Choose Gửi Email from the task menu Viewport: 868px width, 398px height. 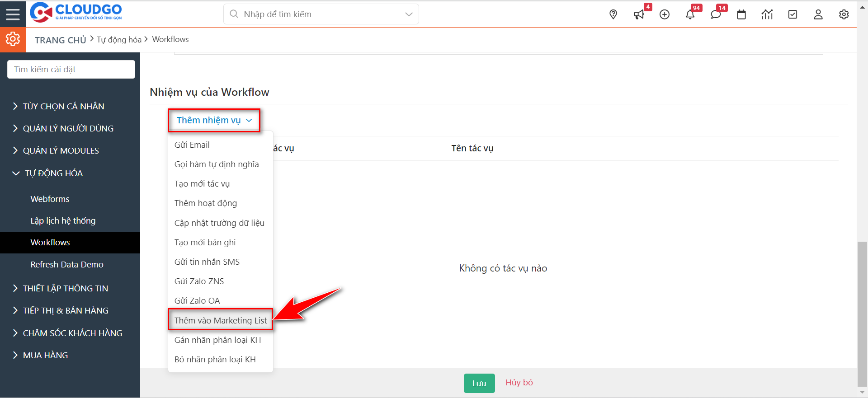(192, 145)
